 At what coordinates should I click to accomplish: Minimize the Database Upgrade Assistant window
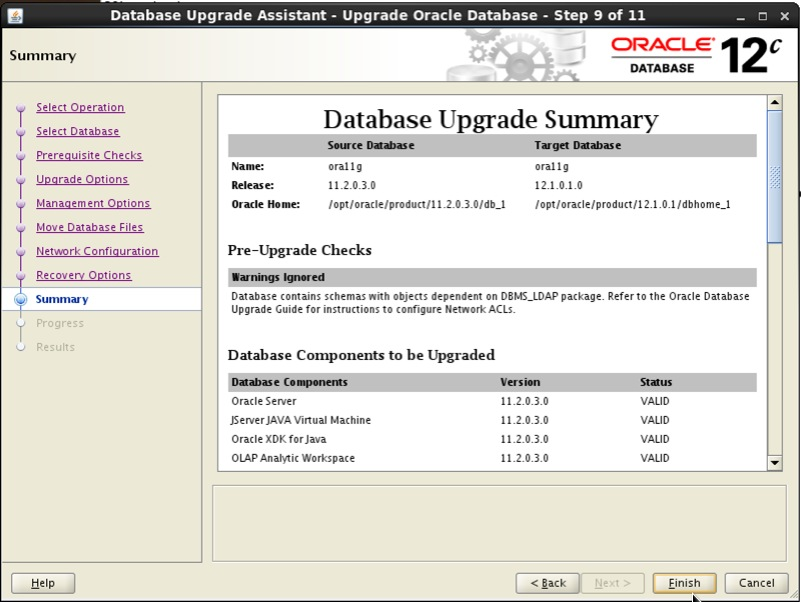pos(741,16)
